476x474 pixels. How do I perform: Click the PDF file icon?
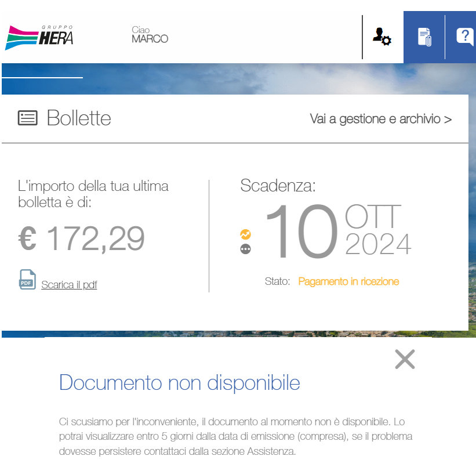click(x=27, y=280)
